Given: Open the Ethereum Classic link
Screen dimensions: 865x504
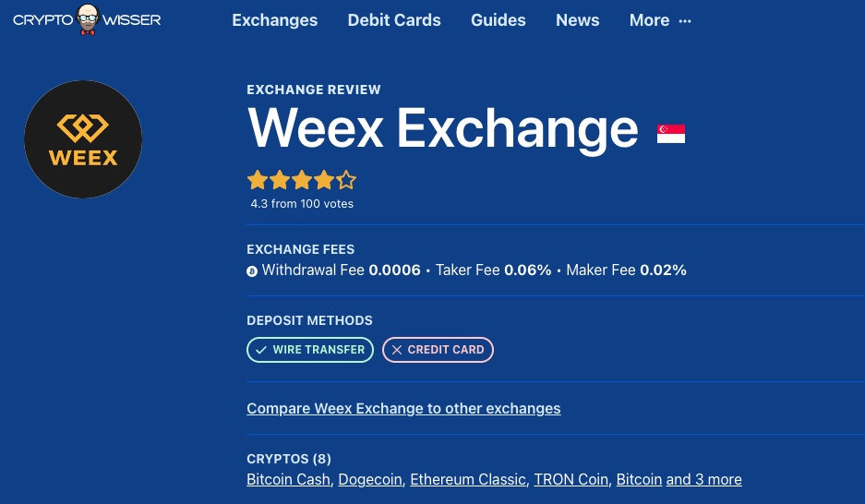Looking at the screenshot, I should pyautogui.click(x=468, y=479).
